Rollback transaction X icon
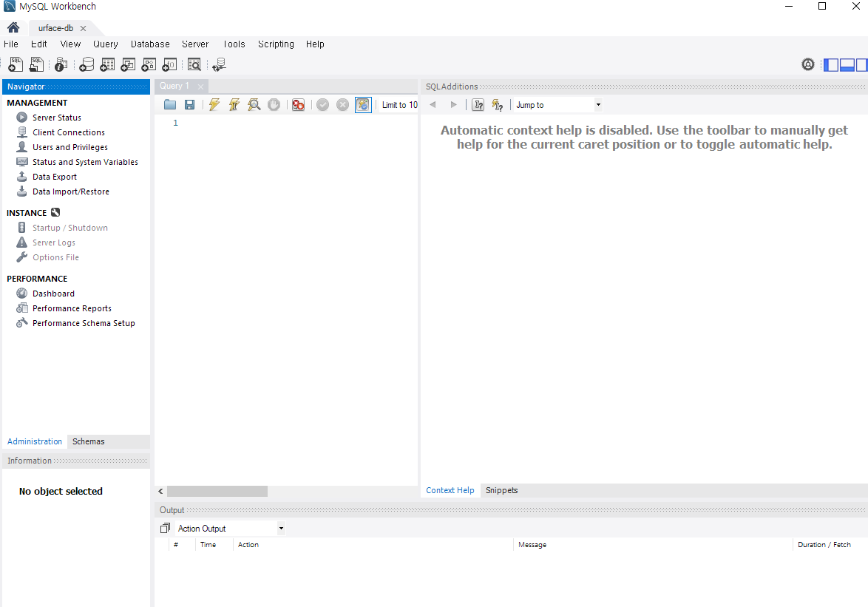Image resolution: width=868 pixels, height=607 pixels. 342,104
